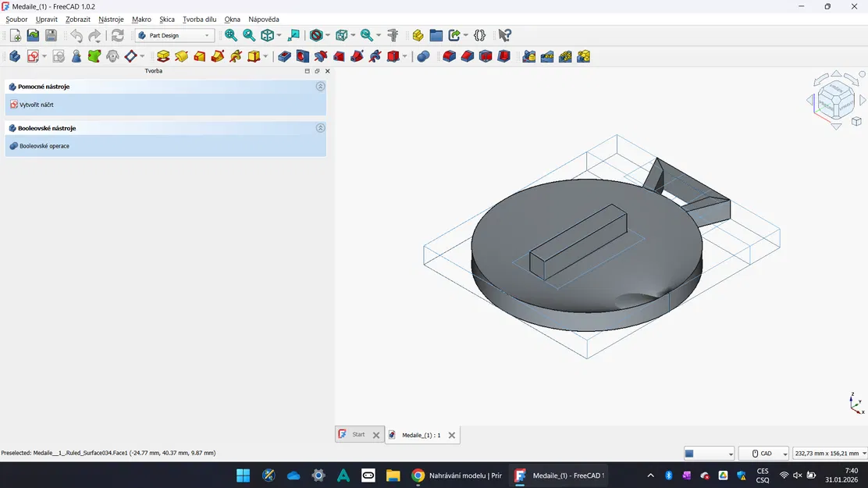868x488 pixels.
Task: Open the Nástroje menu
Action: [x=111, y=20]
